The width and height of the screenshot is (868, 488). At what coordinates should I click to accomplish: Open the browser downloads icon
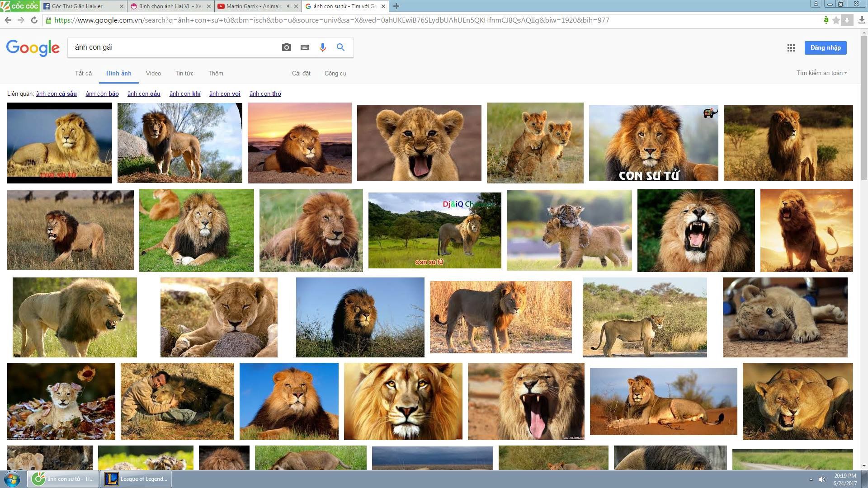tap(862, 20)
